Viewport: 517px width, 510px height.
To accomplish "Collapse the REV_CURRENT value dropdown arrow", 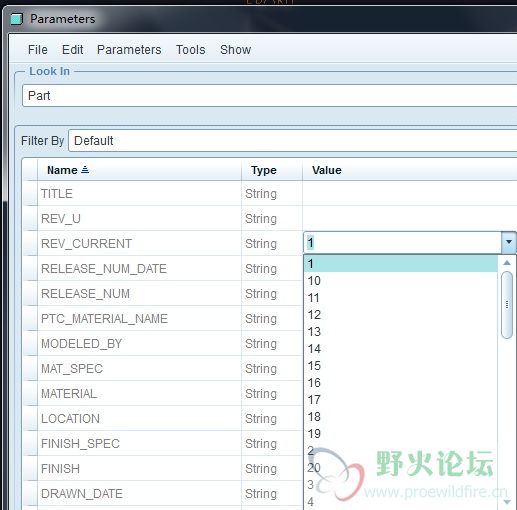I will [509, 242].
